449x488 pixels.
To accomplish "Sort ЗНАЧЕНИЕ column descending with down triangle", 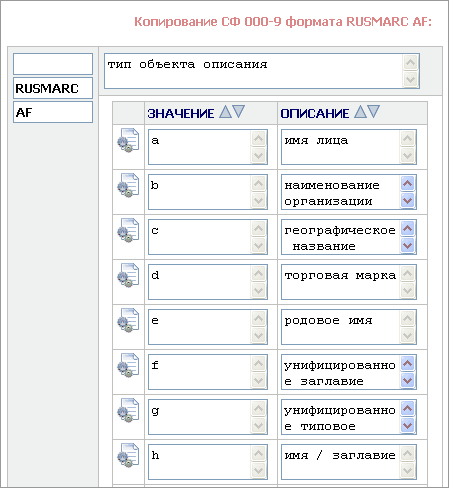I will click(x=239, y=111).
